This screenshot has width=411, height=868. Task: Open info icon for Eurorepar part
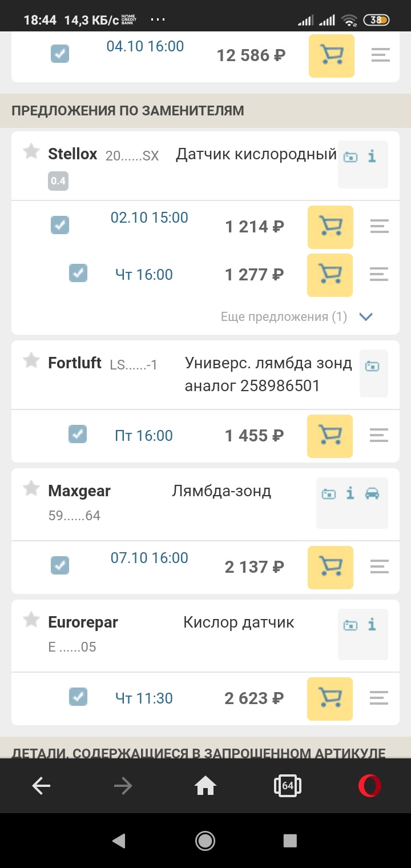pos(372,625)
